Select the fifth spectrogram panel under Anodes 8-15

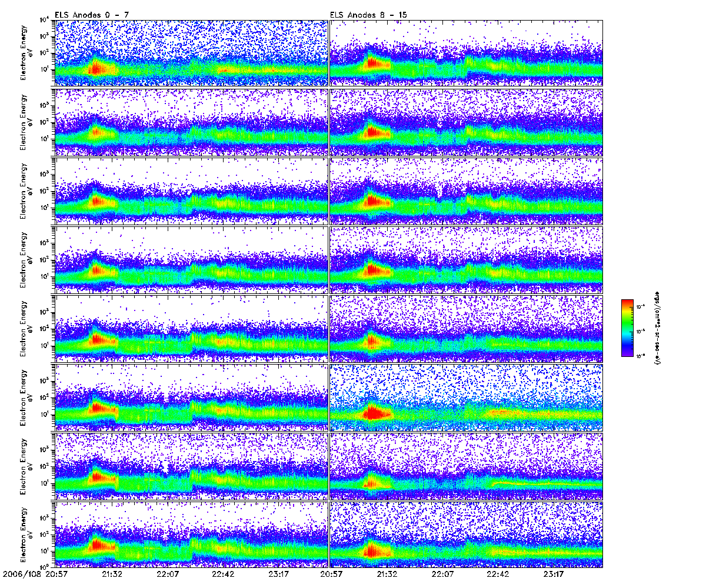coord(467,328)
